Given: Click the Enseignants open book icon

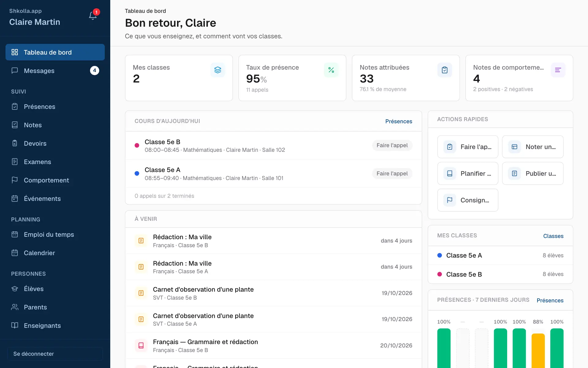Looking at the screenshot, I should click(15, 325).
